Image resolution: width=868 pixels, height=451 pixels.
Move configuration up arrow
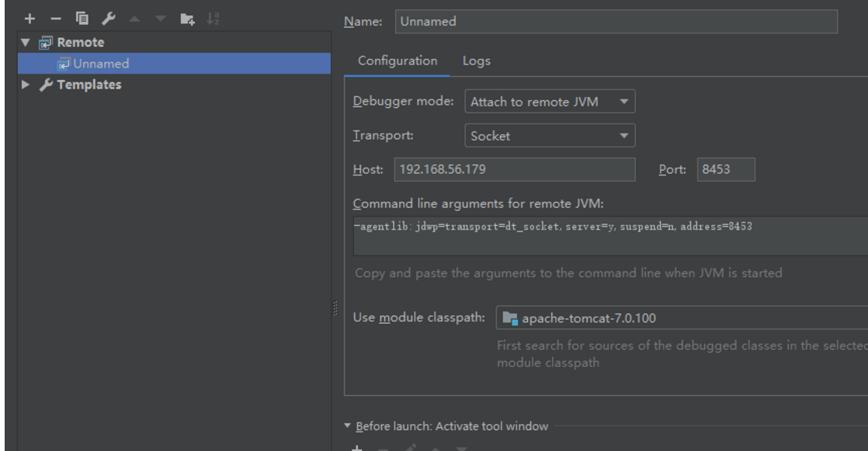[134, 19]
